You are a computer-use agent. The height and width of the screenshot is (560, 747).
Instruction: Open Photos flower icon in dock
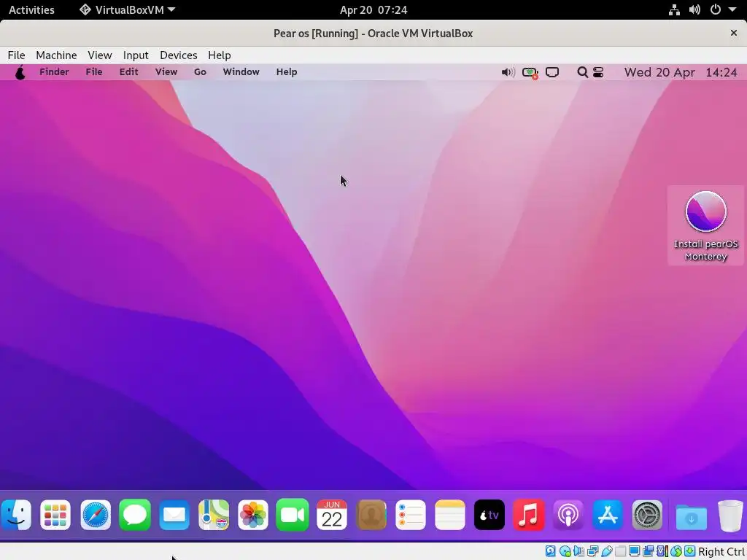(x=253, y=515)
